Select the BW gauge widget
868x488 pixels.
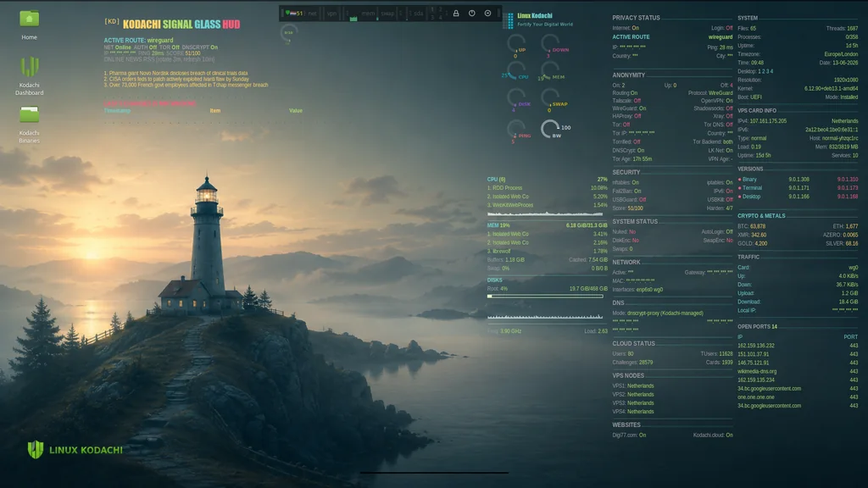click(x=554, y=130)
